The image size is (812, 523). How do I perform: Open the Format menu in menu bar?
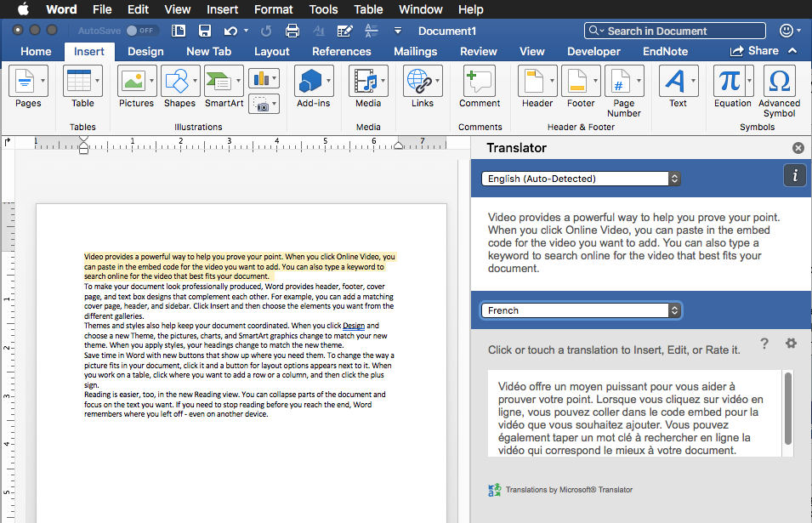pos(274,9)
